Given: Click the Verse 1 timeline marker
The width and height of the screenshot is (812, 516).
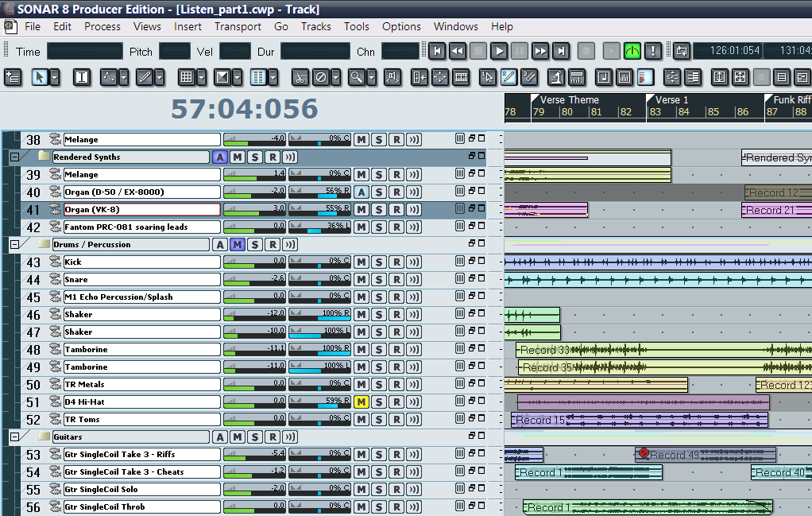Looking at the screenshot, I should click(x=671, y=100).
